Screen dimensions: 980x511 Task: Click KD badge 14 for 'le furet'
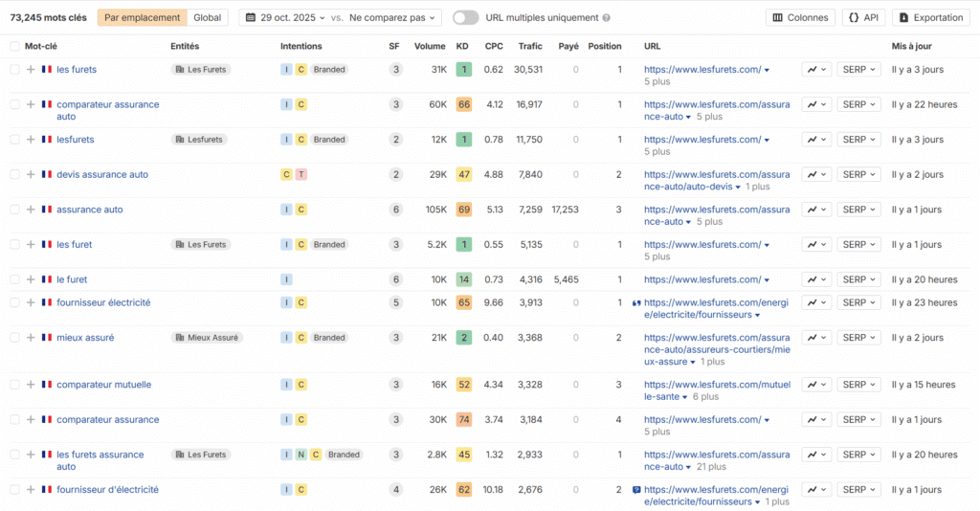click(x=464, y=279)
